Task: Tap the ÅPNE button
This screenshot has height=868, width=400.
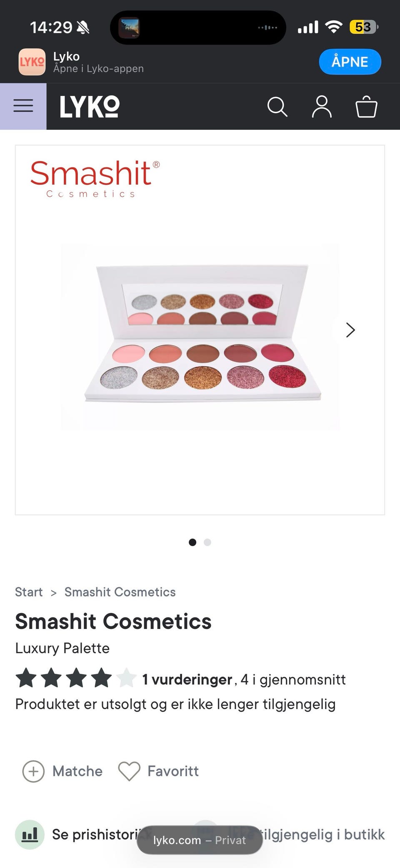Action: [x=350, y=62]
